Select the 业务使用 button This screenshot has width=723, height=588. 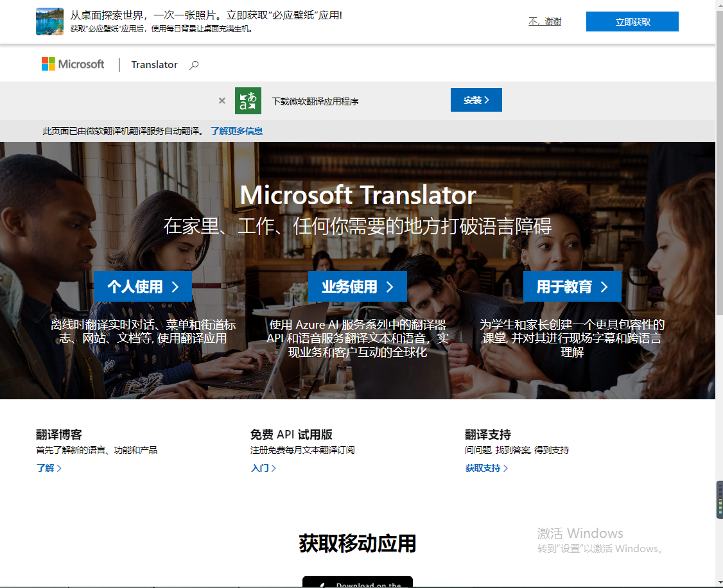358,287
